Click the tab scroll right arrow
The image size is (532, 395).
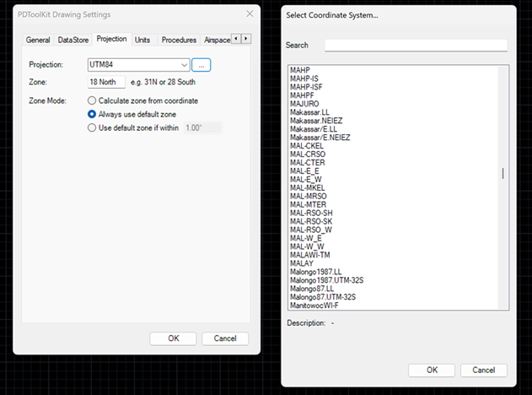tap(246, 39)
